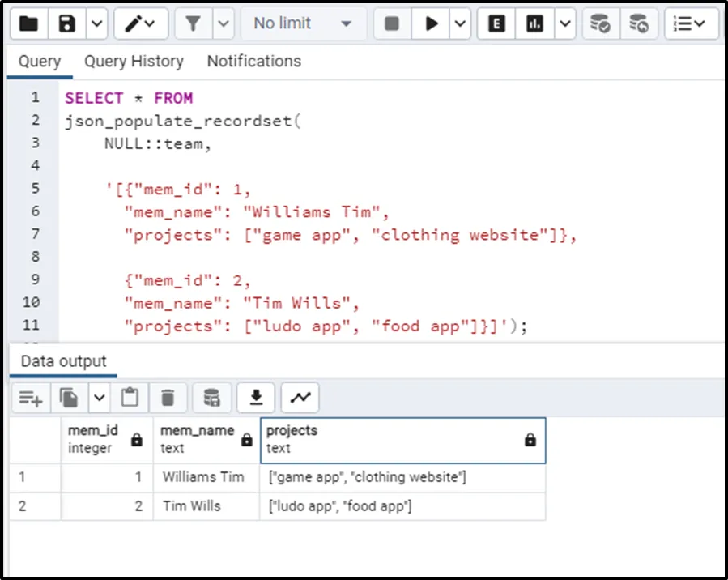Viewport: 728px width, 580px height.
Task: Switch to the Notifications tab
Action: coord(253,62)
